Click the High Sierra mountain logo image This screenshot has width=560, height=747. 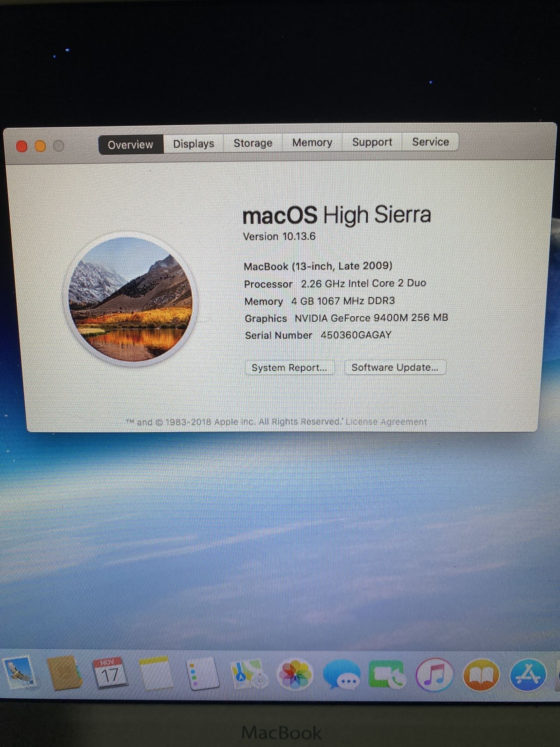point(131,299)
